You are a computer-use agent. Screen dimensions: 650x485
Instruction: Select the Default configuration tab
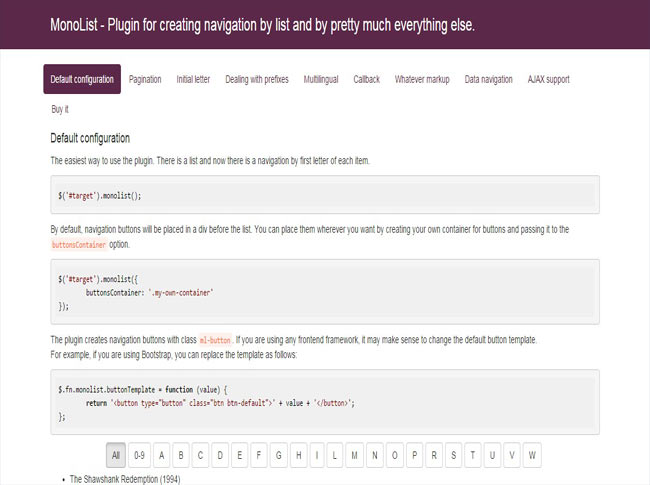tap(82, 79)
